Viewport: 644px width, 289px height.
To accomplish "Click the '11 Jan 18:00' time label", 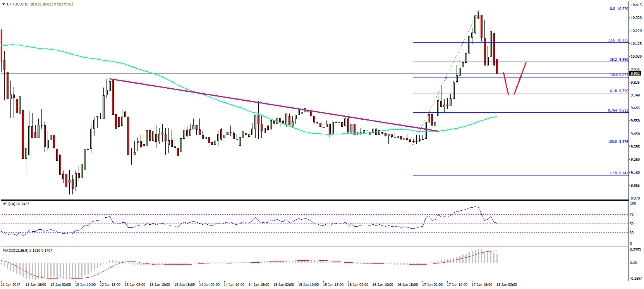I will point(36,285).
